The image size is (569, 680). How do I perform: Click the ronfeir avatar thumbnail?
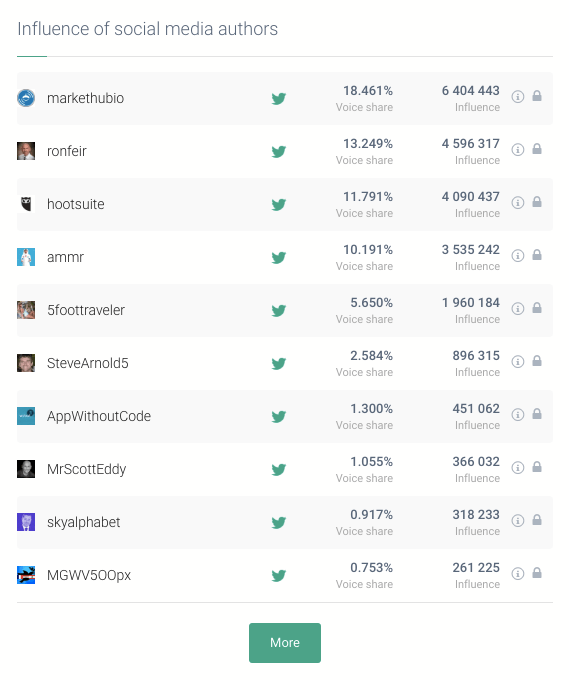coord(26,151)
